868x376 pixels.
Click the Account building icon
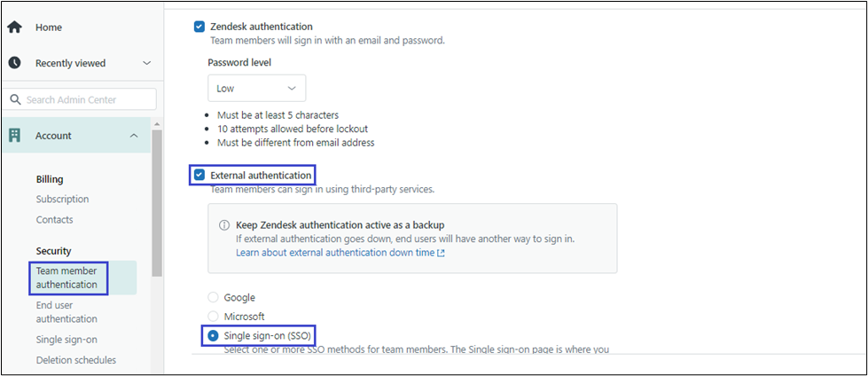tap(15, 136)
